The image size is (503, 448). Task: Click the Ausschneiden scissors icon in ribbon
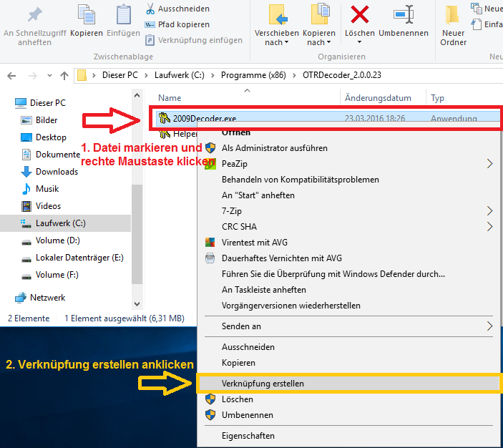(x=150, y=9)
